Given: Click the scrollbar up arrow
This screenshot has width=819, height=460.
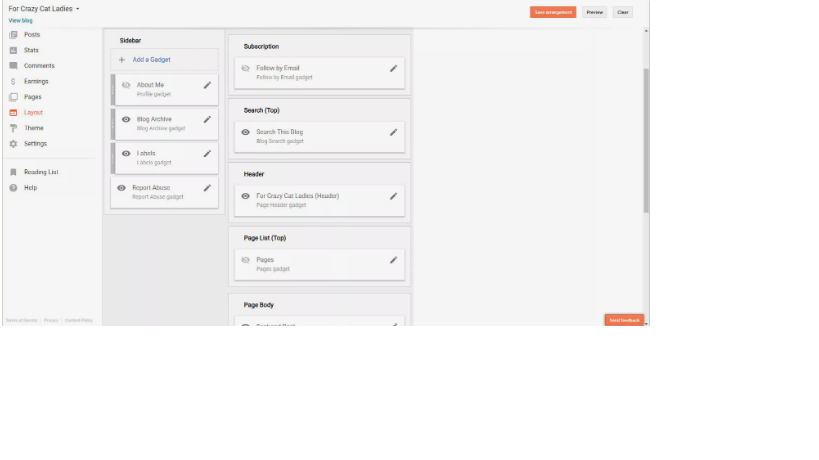Looking at the screenshot, I should (646, 31).
